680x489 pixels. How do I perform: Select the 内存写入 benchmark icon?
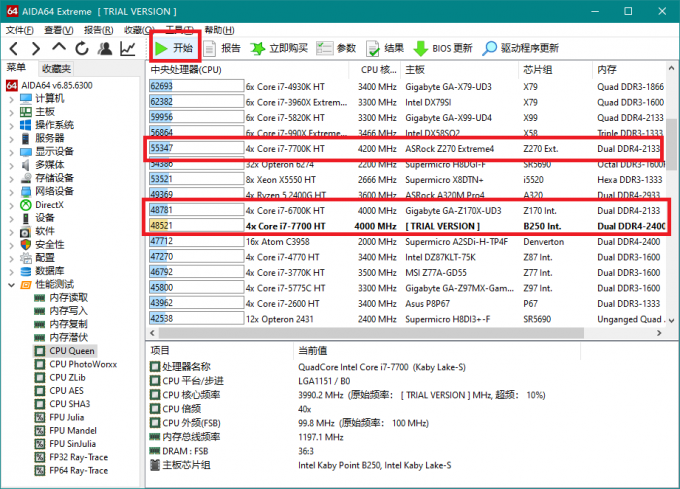39,311
